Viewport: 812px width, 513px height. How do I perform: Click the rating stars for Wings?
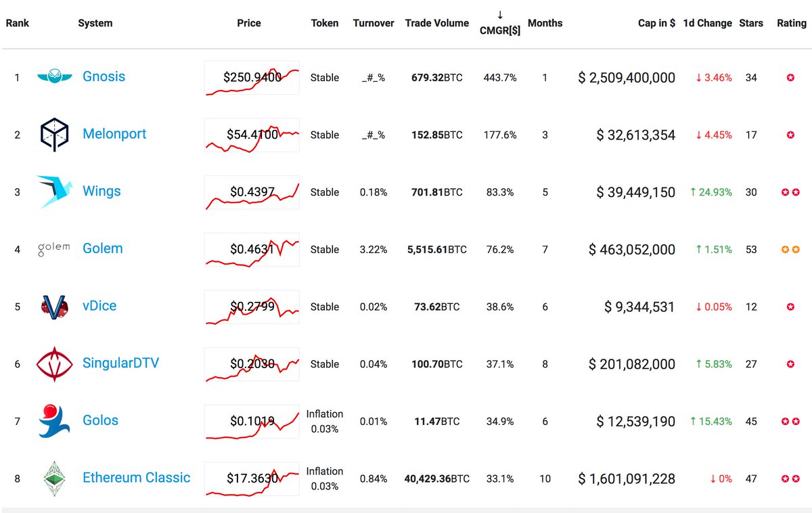point(790,192)
